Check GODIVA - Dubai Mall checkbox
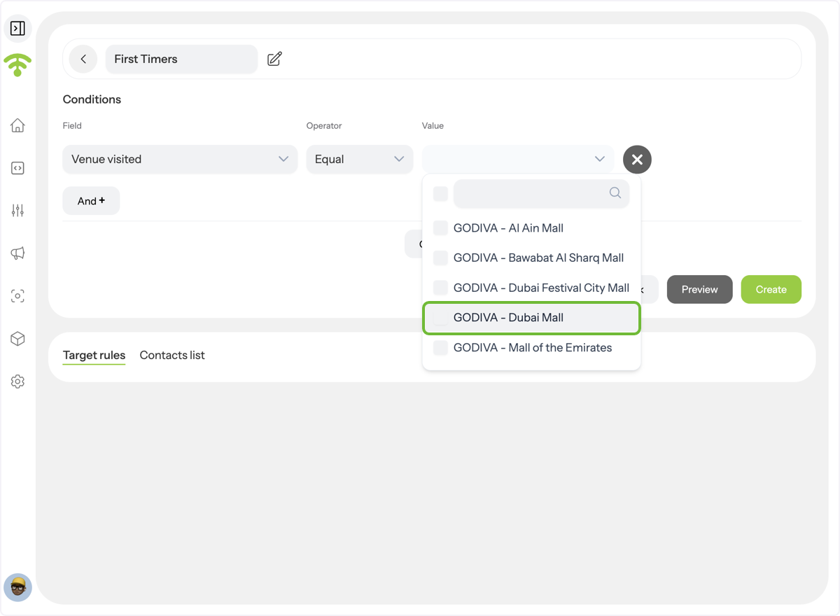 click(x=440, y=318)
